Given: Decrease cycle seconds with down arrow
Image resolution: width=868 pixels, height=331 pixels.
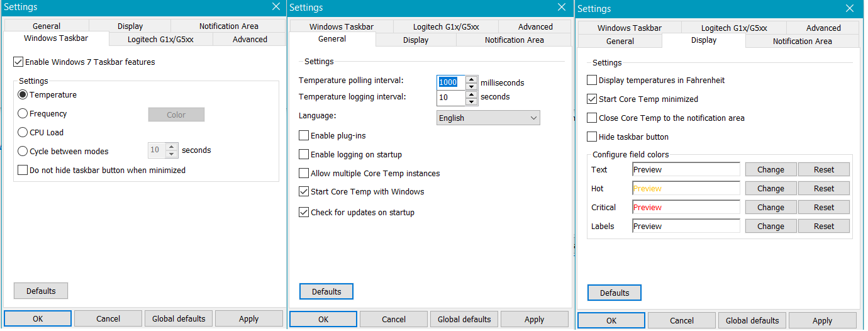Looking at the screenshot, I should [172, 154].
